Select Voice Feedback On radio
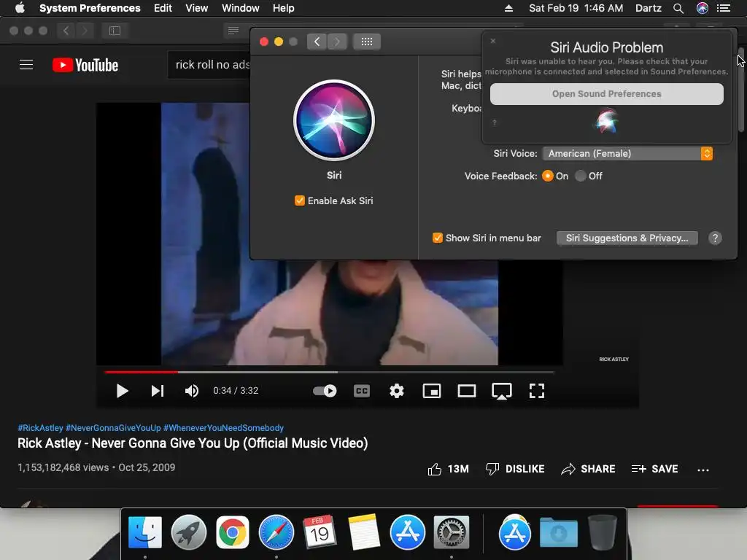Image resolution: width=747 pixels, height=560 pixels. pos(548,176)
